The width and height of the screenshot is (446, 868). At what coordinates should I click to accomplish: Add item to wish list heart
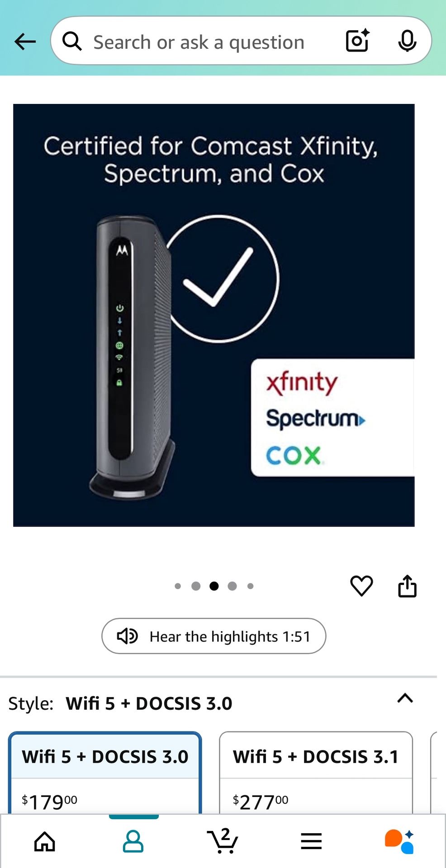pos(361,586)
